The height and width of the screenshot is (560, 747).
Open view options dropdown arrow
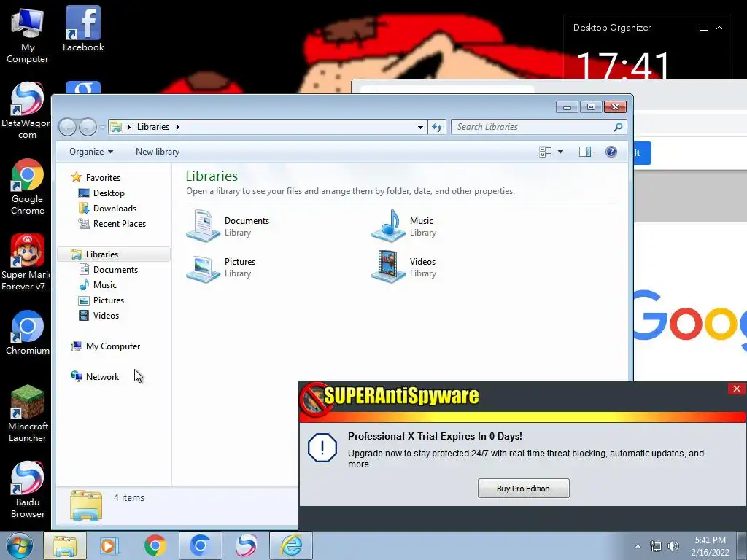pos(560,152)
